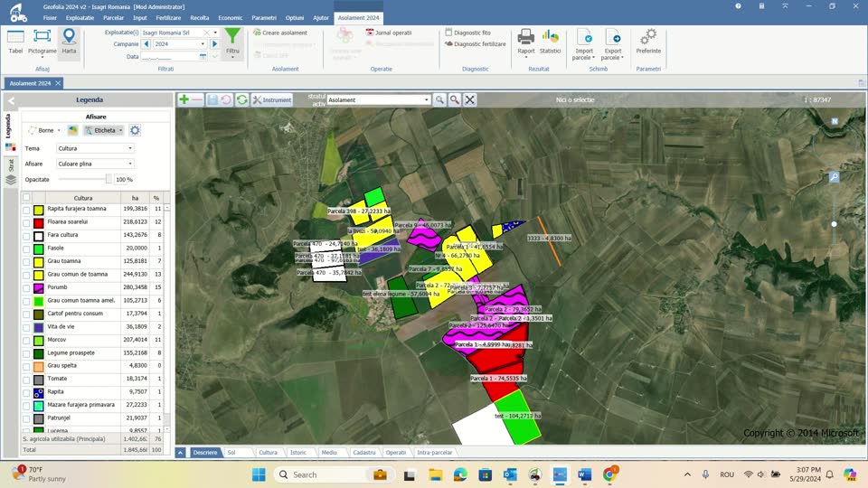
Task: Click red minus remove-parcel tool
Action: (x=197, y=99)
